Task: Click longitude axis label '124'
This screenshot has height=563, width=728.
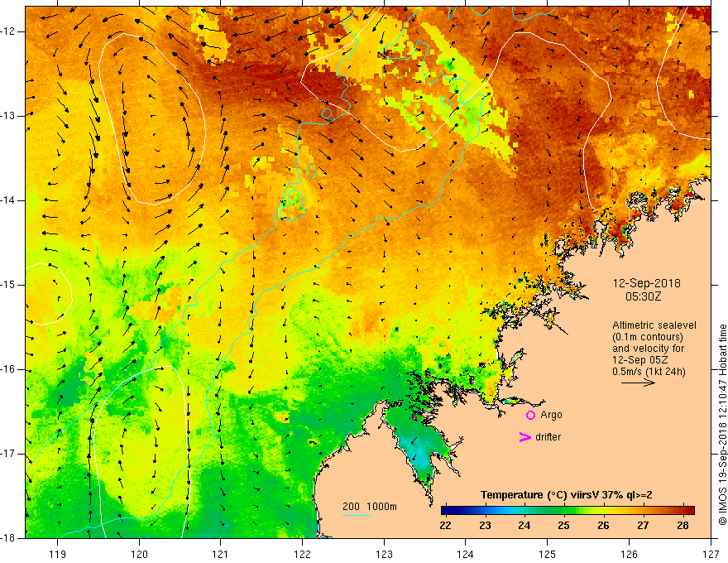Action: [x=466, y=554]
